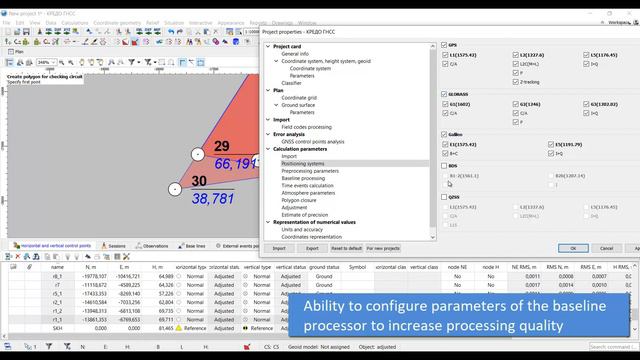Click point 30 marker on the plan
This screenshot has height=360, width=640.
coord(175,189)
